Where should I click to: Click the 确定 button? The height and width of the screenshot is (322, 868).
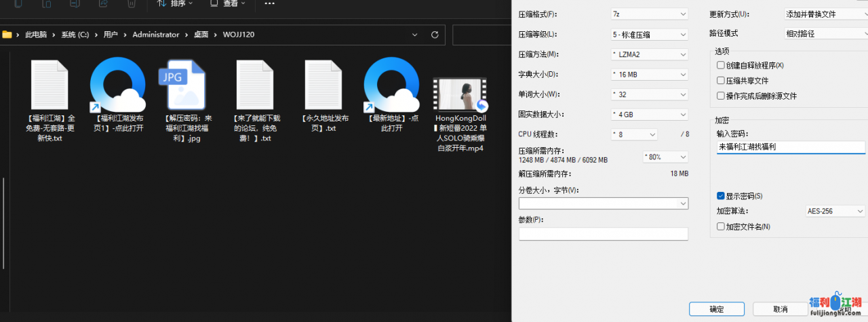716,309
